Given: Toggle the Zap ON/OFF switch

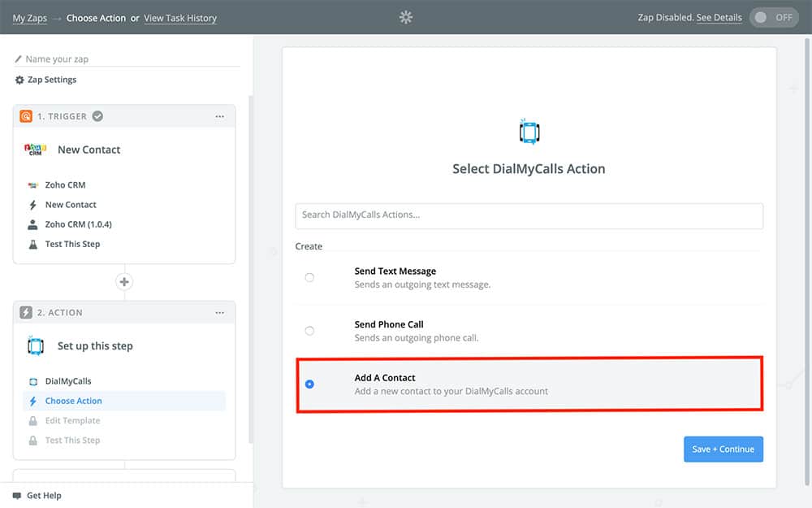Looking at the screenshot, I should [773, 18].
